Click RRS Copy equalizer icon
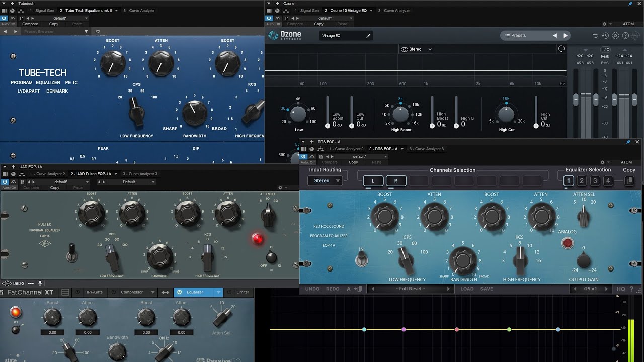 click(x=629, y=181)
